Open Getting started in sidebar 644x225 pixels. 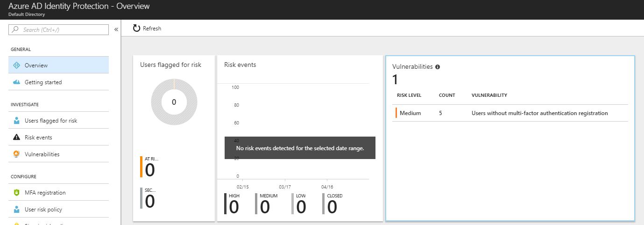(58, 82)
